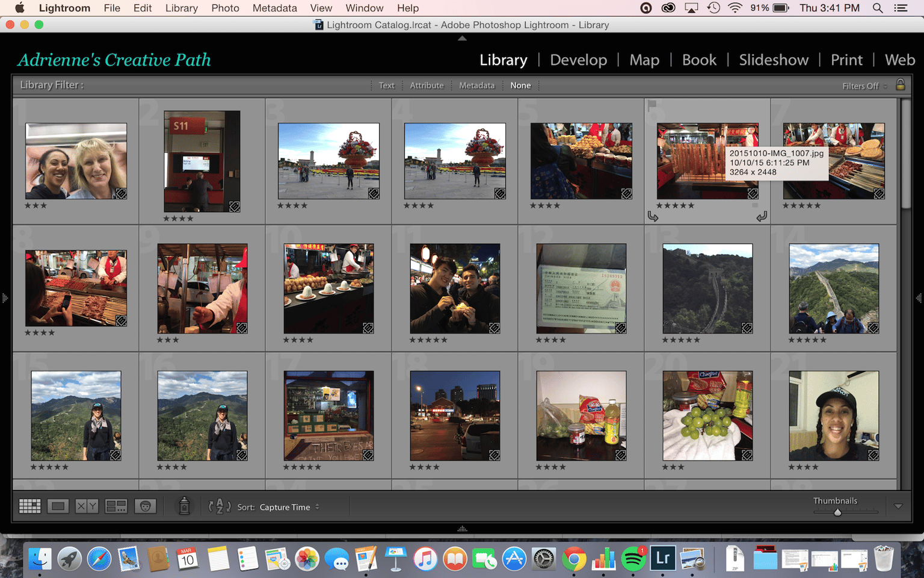The height and width of the screenshot is (578, 924).
Task: Enable the Text library filter
Action: pyautogui.click(x=386, y=85)
